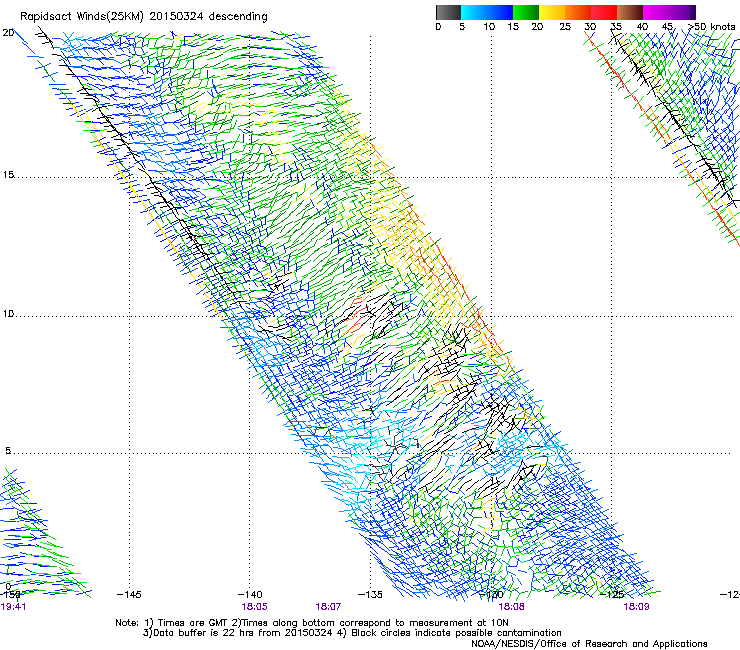Click the purple time stamp '18:05'
740x650 pixels.
254,607
